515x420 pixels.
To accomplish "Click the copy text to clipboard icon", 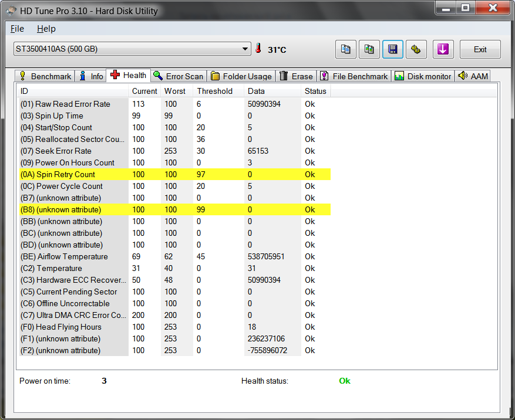I will point(346,50).
